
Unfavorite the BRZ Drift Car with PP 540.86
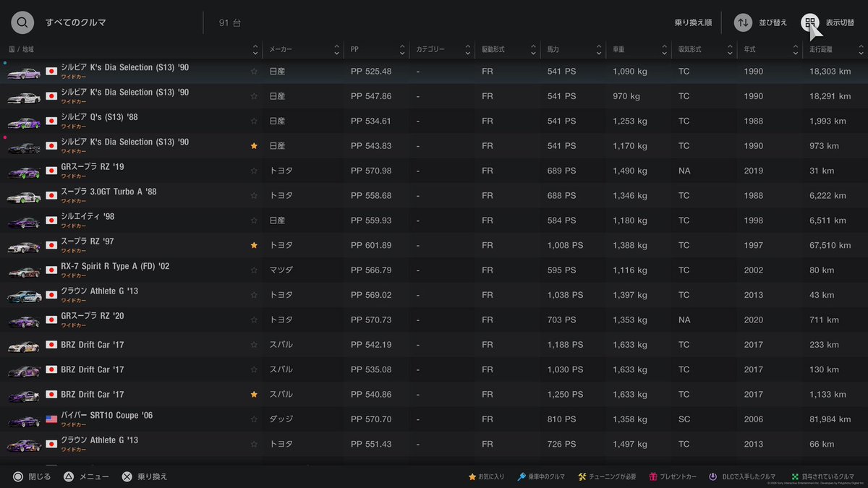coord(254,395)
